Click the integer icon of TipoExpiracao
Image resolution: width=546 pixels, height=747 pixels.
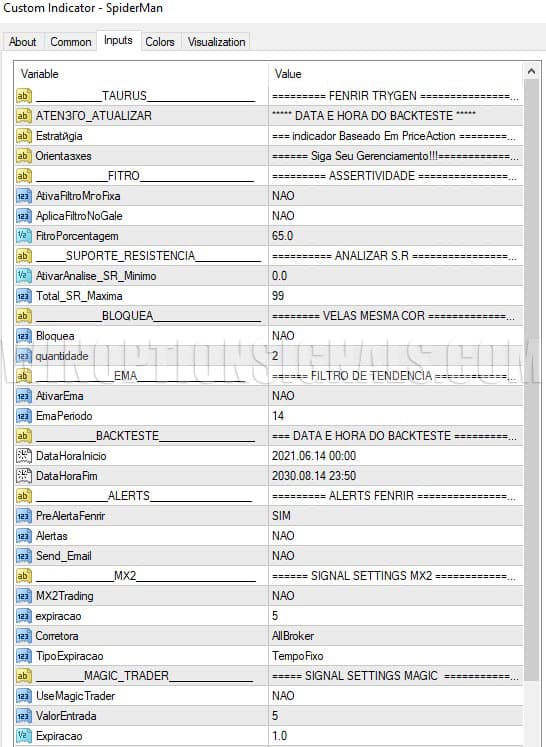pyautogui.click(x=23, y=656)
